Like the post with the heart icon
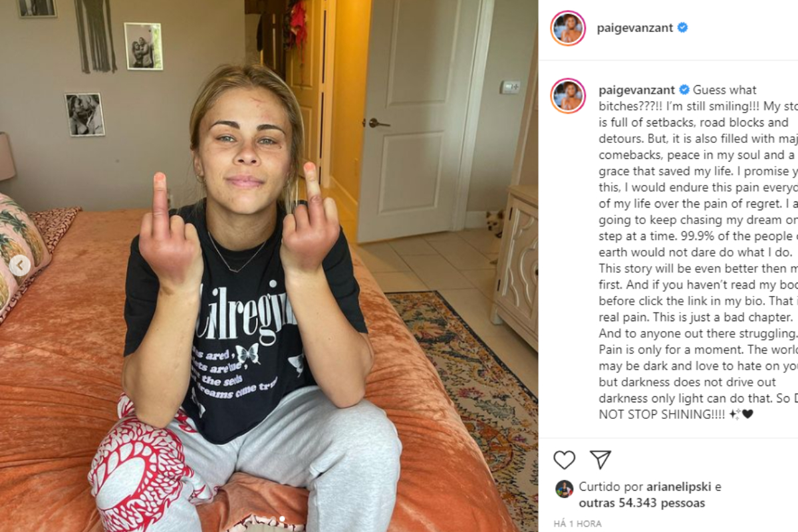Viewport: 798px width, 532px height. click(564, 460)
